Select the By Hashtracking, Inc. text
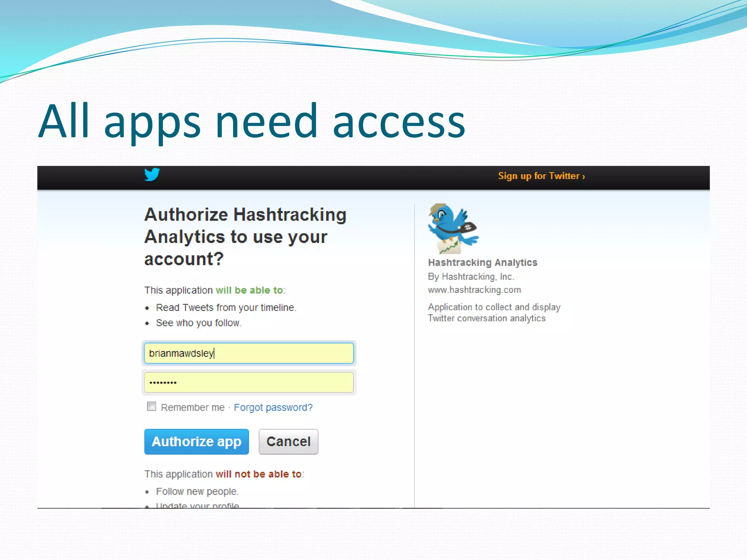The image size is (747, 560). tap(471, 277)
